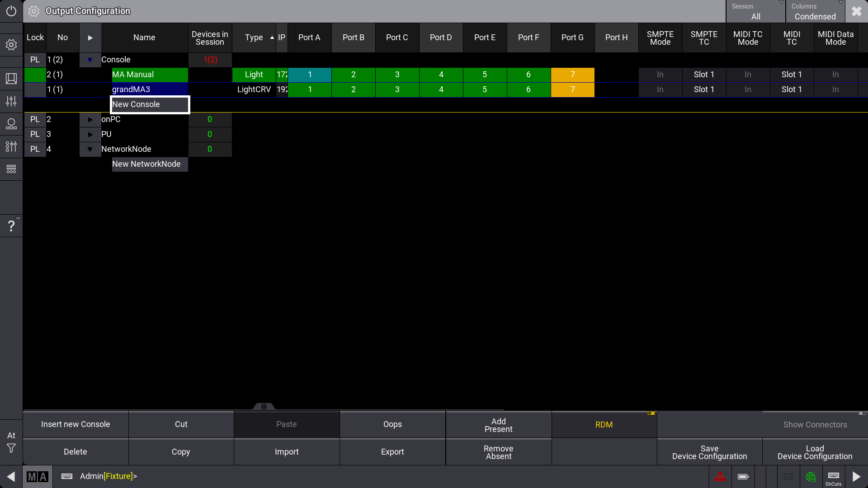Click the power icon in the sidebar

11,11
